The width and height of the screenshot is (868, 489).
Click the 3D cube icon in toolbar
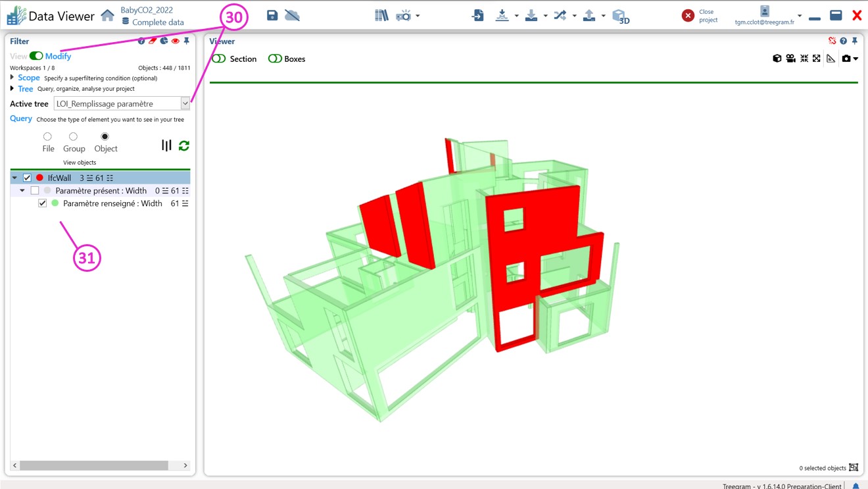(x=619, y=16)
